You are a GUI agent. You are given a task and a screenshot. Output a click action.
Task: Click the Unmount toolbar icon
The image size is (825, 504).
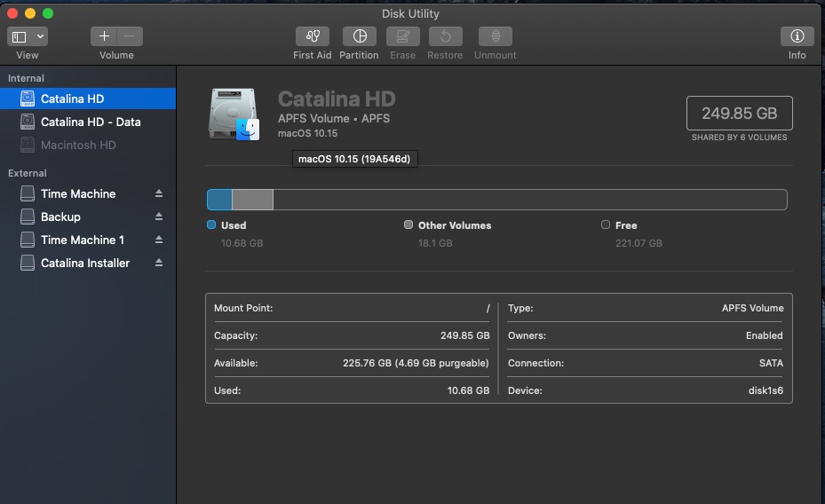[496, 36]
